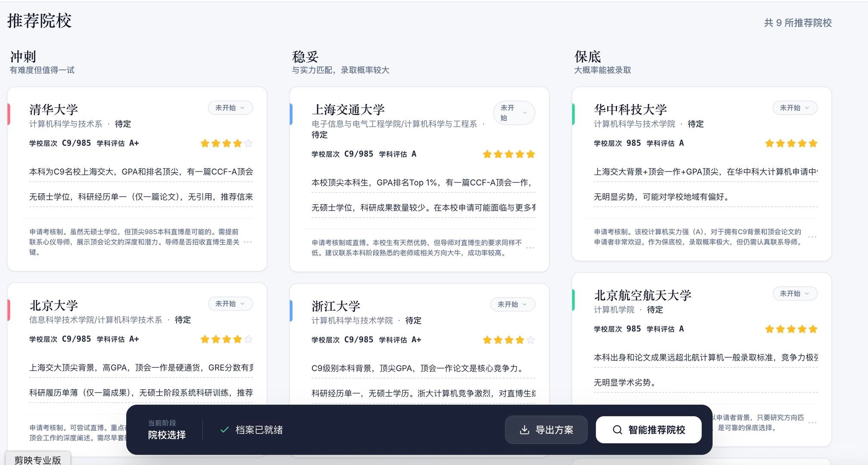Change 浙江大学 application status dropdown
The image size is (868, 465).
tap(512, 304)
